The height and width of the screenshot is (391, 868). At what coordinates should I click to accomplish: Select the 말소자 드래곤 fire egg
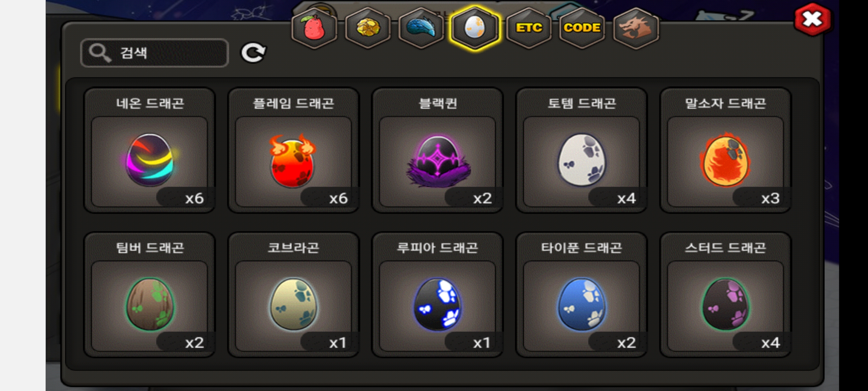[726, 151]
